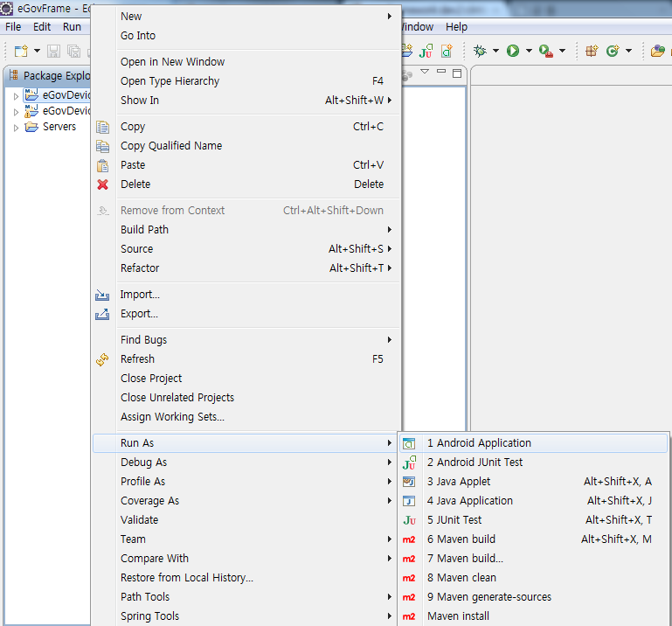Image resolution: width=672 pixels, height=626 pixels.
Task: Click the New wizard icon in toolbar
Action: pyautogui.click(x=21, y=52)
